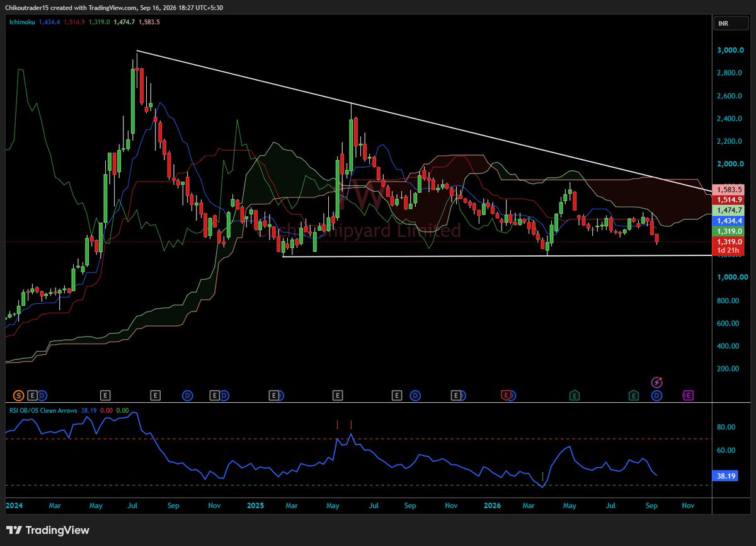Click the 1,474.7 price-axis tag
Screen dimensions: 756x546
(x=730, y=210)
